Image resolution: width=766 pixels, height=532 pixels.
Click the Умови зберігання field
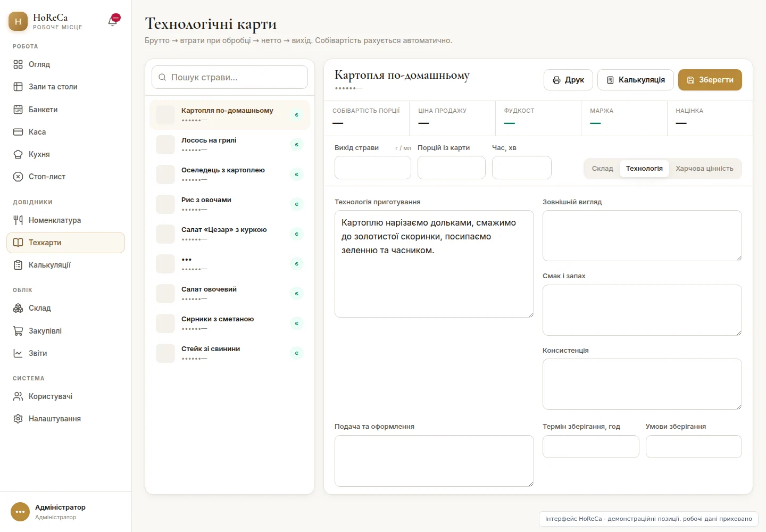pyautogui.click(x=694, y=447)
